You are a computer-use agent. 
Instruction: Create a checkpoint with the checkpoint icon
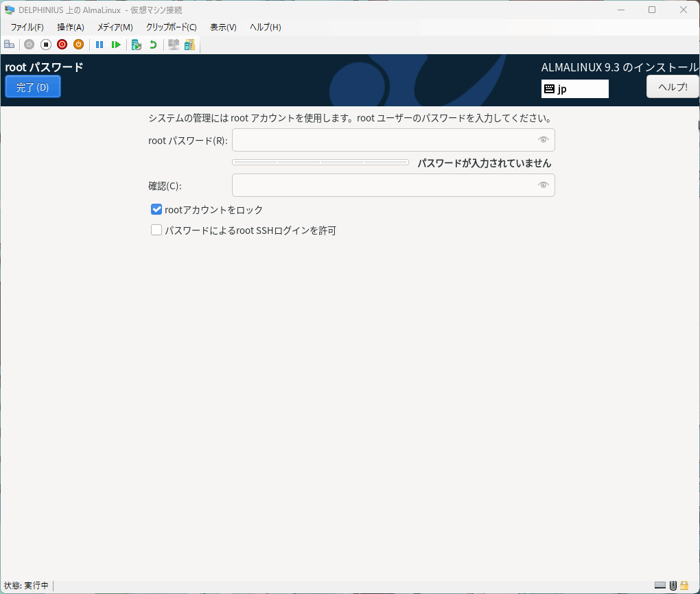[137, 44]
